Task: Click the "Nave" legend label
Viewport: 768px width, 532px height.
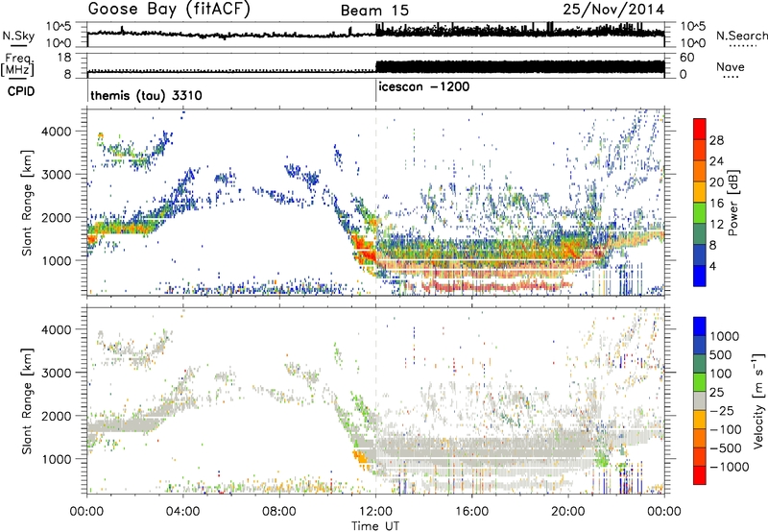Action: tap(730, 66)
